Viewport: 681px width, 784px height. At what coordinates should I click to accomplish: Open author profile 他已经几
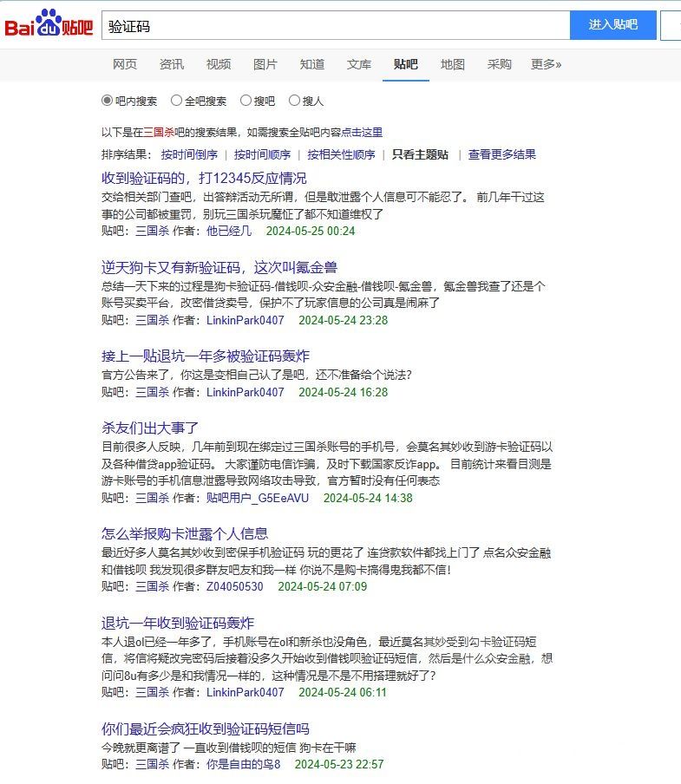(x=228, y=231)
